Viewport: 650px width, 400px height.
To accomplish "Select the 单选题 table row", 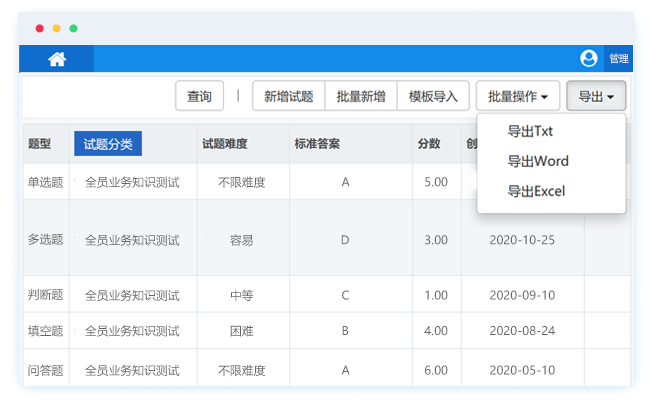I will click(46, 182).
